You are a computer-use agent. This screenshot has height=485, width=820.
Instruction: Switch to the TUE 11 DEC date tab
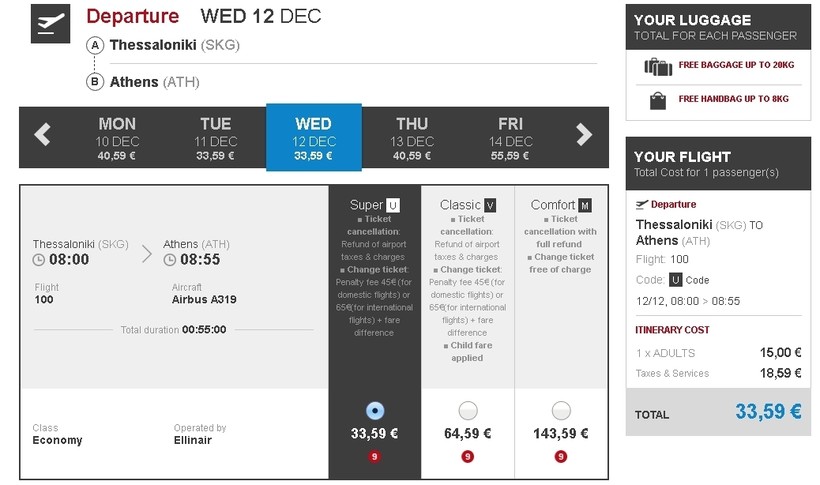215,137
